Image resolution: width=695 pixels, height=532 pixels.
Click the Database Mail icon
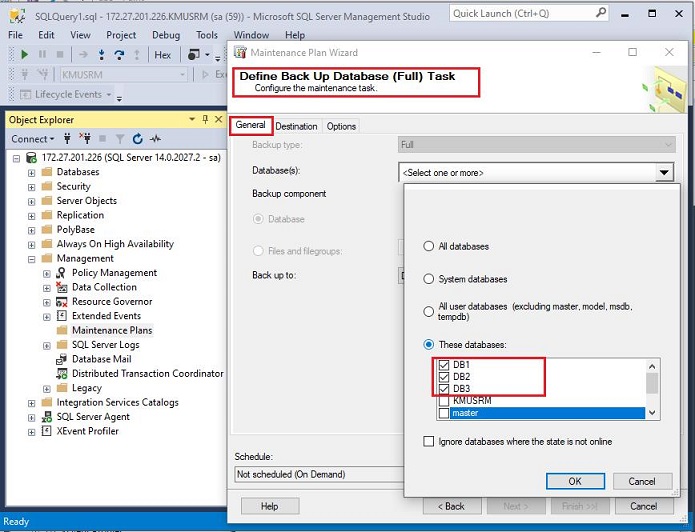tap(62, 359)
